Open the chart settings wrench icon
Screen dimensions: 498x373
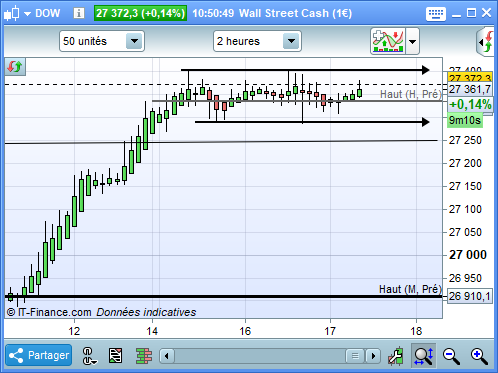pyautogui.click(x=396, y=356)
